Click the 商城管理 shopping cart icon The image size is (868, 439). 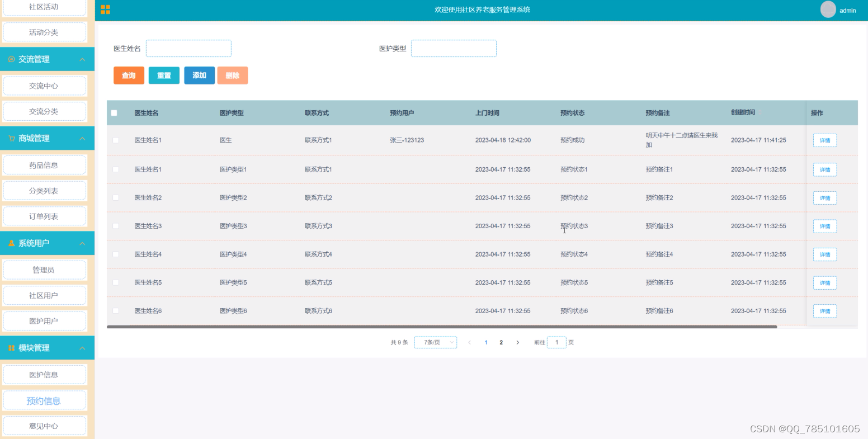click(x=12, y=138)
